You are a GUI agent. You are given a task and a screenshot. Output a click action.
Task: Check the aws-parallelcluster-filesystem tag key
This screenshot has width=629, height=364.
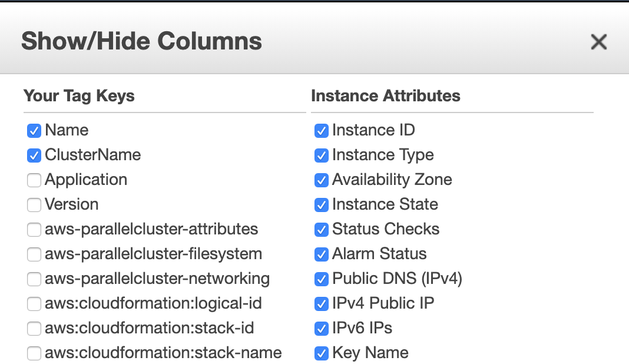[34, 254]
